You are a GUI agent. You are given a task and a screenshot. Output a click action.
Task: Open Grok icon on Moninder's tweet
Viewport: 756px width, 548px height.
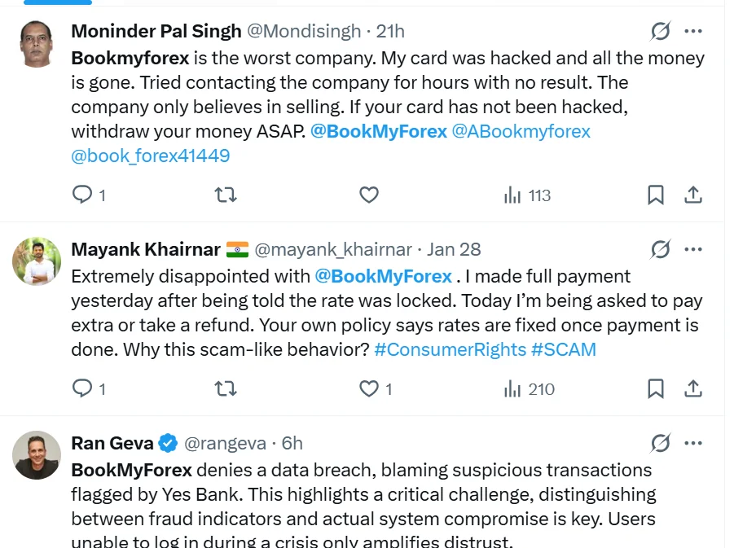click(660, 32)
